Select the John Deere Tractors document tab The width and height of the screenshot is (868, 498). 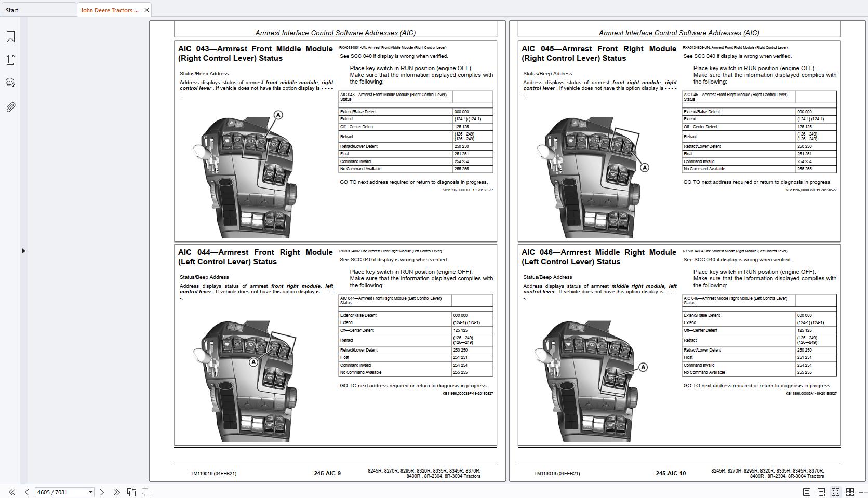[x=110, y=10]
